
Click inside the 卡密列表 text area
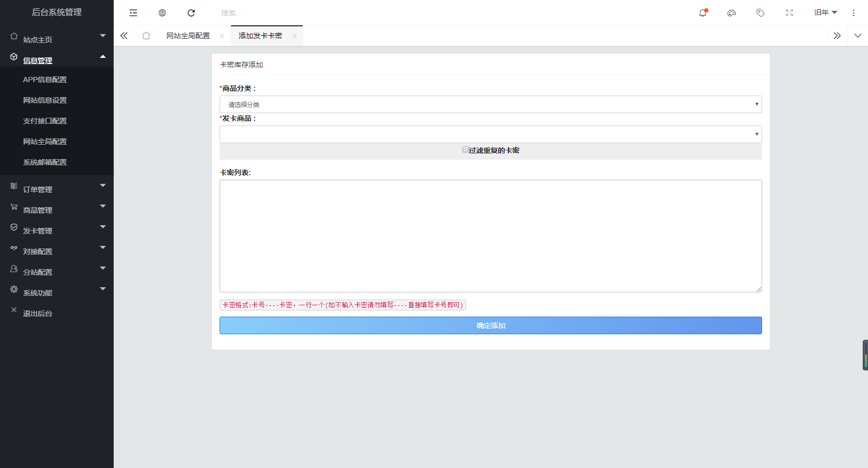pos(490,236)
